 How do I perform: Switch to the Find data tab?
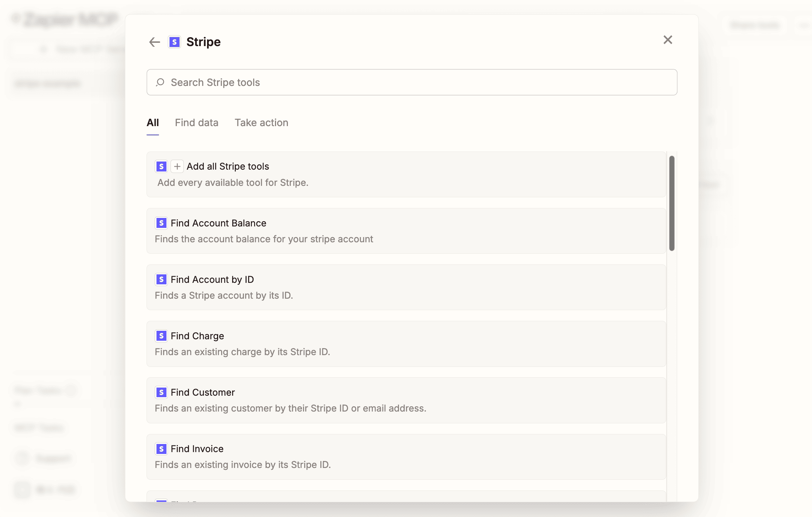pyautogui.click(x=196, y=123)
